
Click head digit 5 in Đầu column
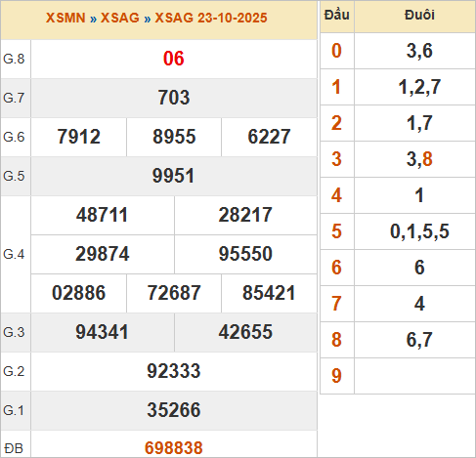point(336,231)
